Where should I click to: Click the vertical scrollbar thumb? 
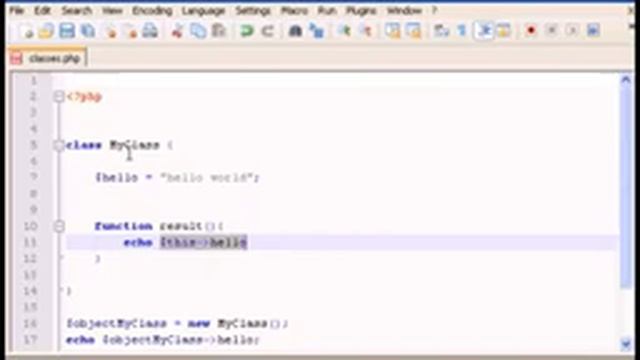626,188
